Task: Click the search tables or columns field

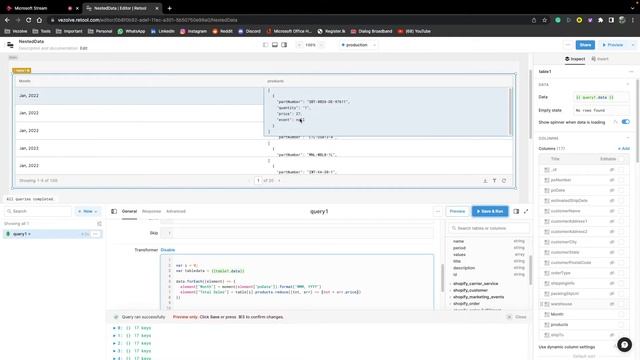Action: click(x=489, y=228)
